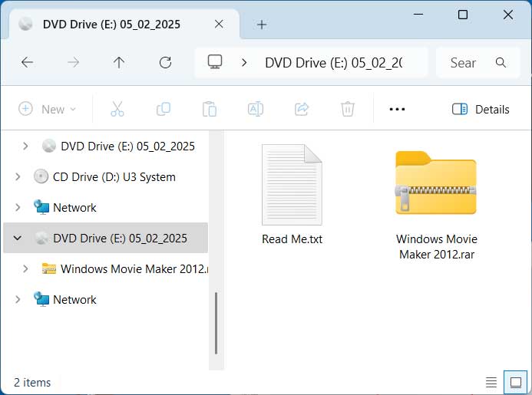Collapse the highlighted DVD Drive (E:) node
Screen dimensions: 532x395
pos(18,238)
